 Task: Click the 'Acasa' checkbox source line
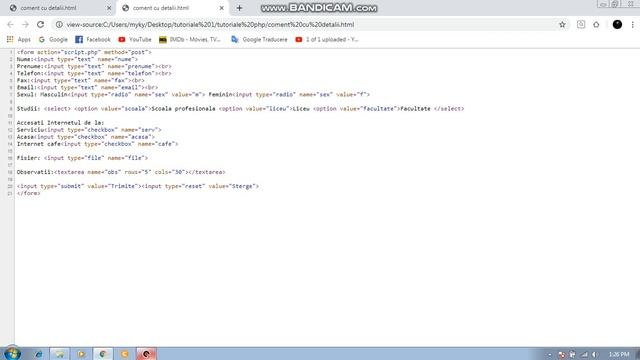(86, 137)
